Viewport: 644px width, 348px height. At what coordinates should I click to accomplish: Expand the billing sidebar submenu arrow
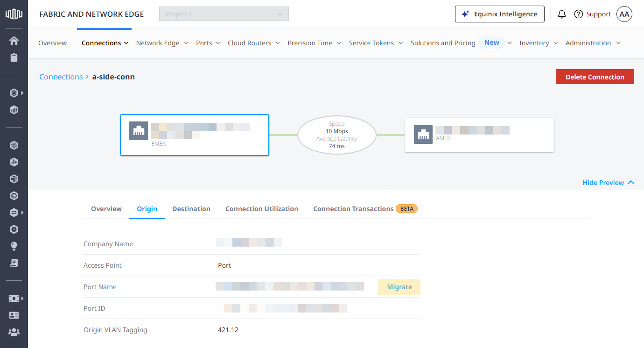coord(22,298)
